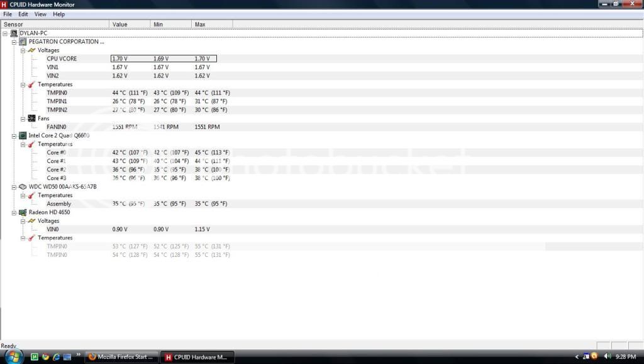Click the orange round tray icon
This screenshot has height=364, width=644.
pos(594,356)
